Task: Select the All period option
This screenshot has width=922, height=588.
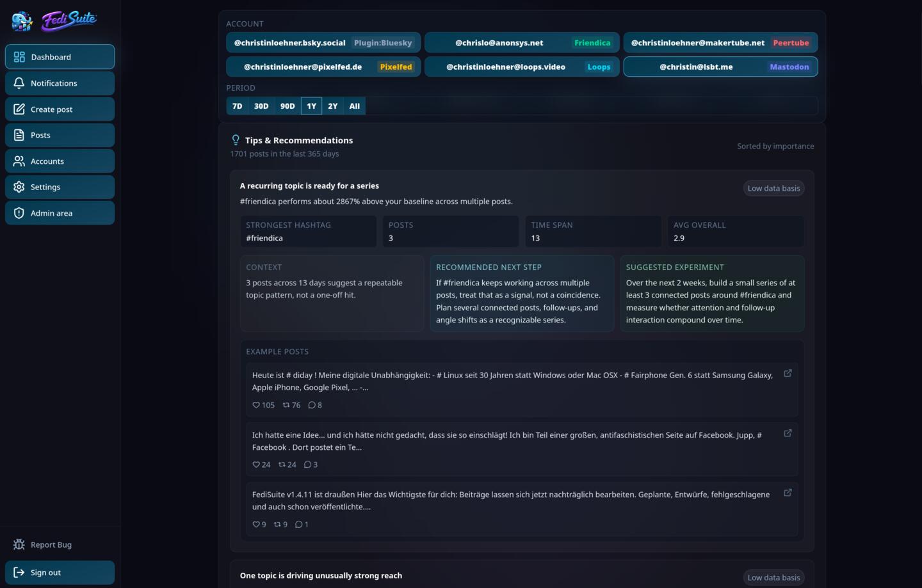Action: click(x=355, y=106)
